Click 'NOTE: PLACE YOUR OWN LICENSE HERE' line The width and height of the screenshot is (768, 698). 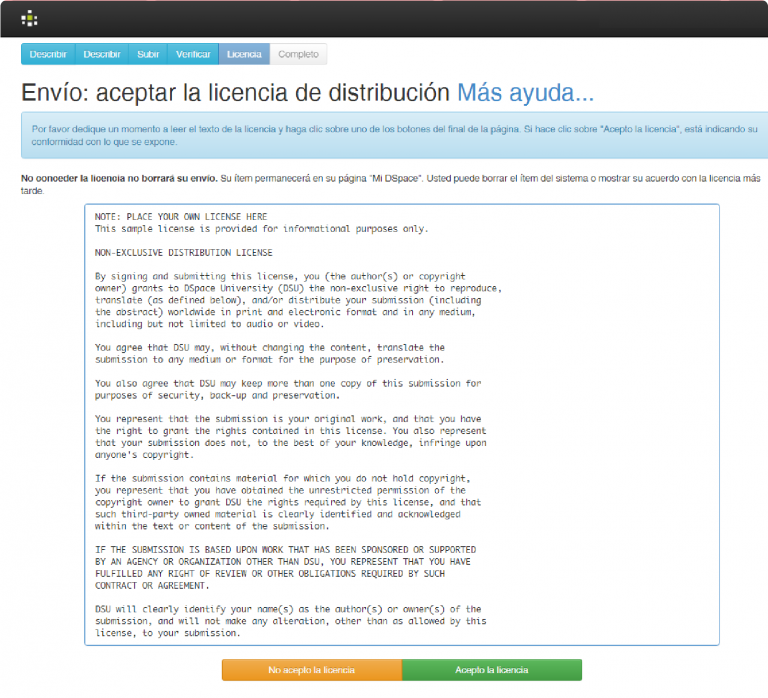click(x=180, y=216)
